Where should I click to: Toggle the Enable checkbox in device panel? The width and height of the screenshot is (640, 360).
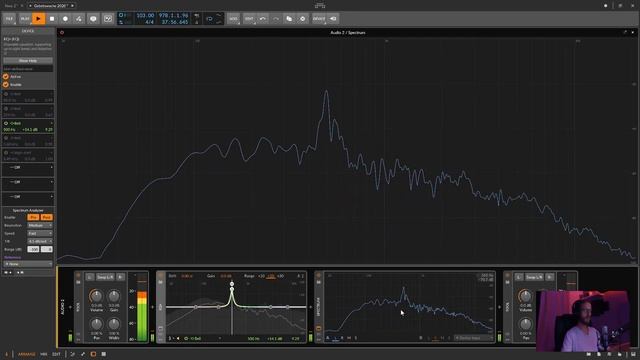tap(6, 84)
